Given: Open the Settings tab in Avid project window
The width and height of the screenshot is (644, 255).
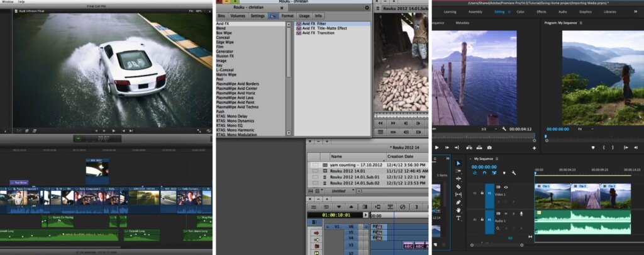Looking at the screenshot, I should [257, 16].
